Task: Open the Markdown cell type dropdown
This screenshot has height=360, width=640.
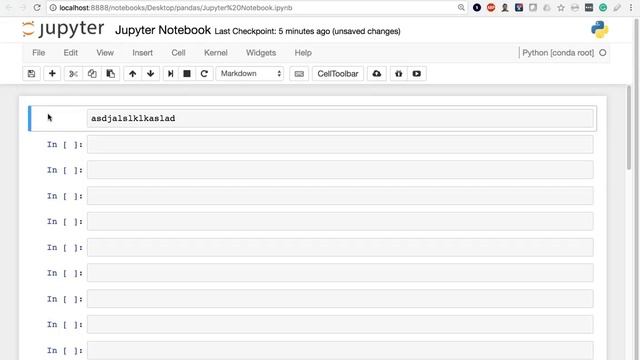Action: click(250, 74)
